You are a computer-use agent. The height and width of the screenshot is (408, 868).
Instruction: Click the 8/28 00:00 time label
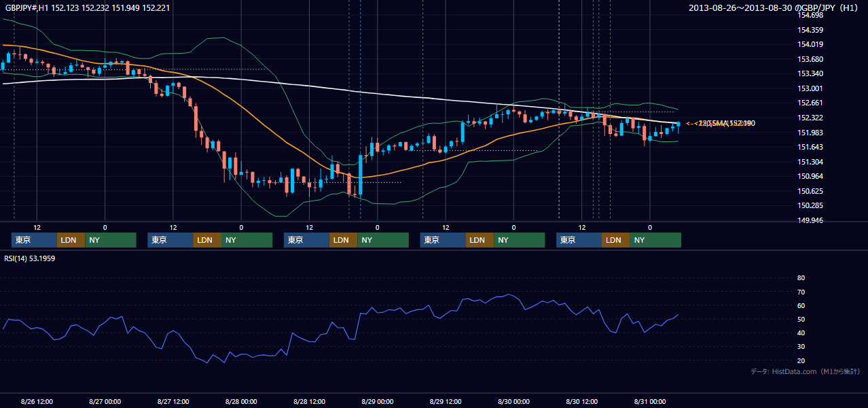pos(241,401)
